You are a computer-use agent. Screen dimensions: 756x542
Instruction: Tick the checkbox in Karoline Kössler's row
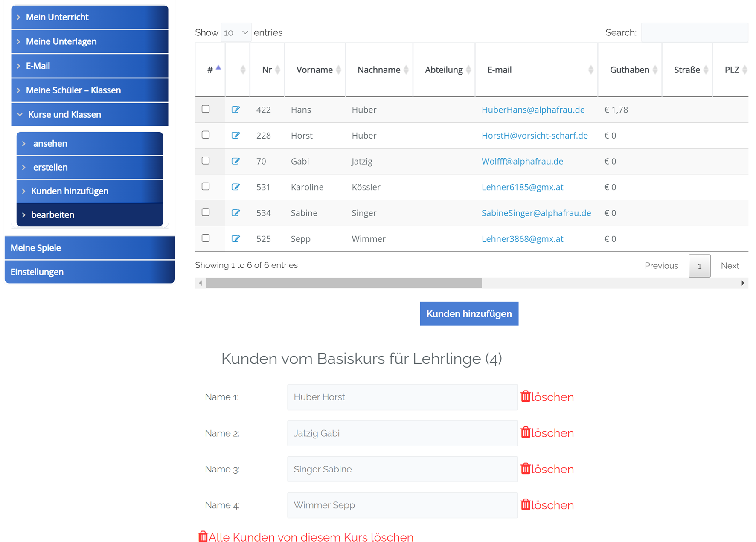coord(206,186)
